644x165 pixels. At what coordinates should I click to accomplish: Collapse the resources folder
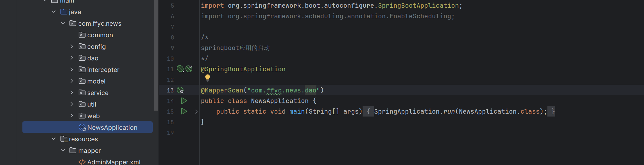(54, 139)
